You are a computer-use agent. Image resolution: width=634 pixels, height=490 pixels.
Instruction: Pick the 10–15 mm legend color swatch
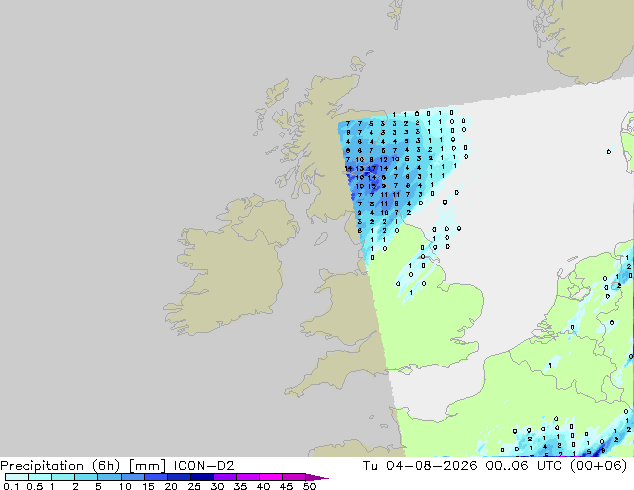click(132, 477)
